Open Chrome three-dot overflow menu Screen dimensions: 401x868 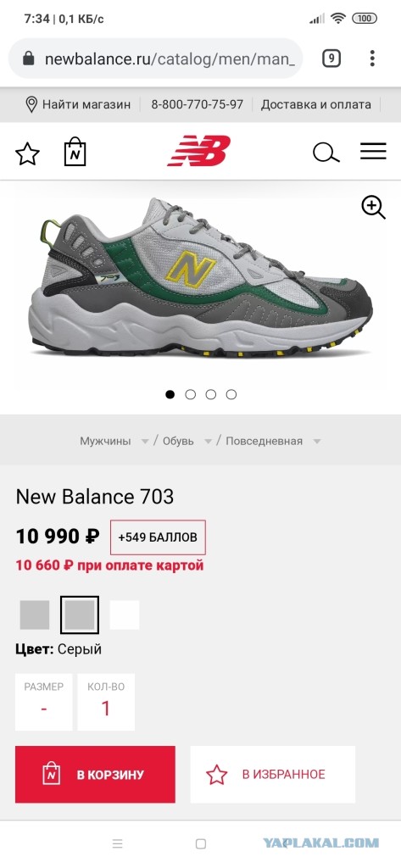pos(372,58)
